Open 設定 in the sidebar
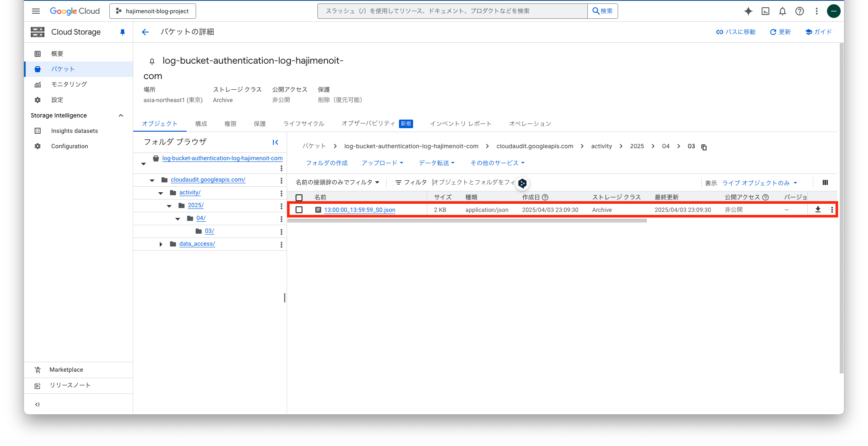868x446 pixels. click(x=79, y=100)
